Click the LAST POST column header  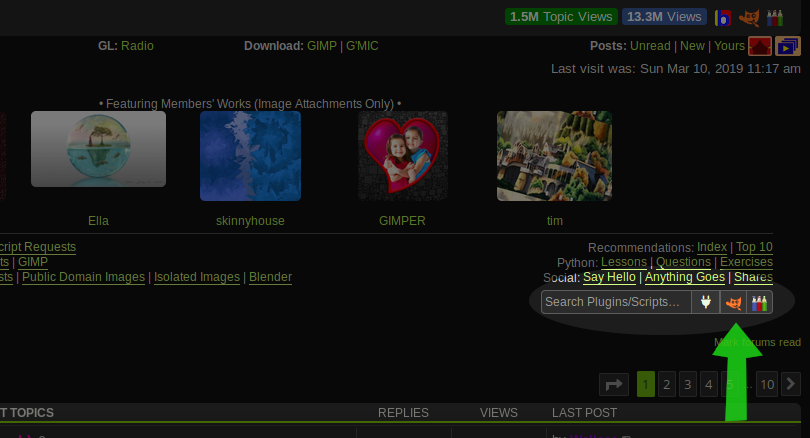click(584, 413)
